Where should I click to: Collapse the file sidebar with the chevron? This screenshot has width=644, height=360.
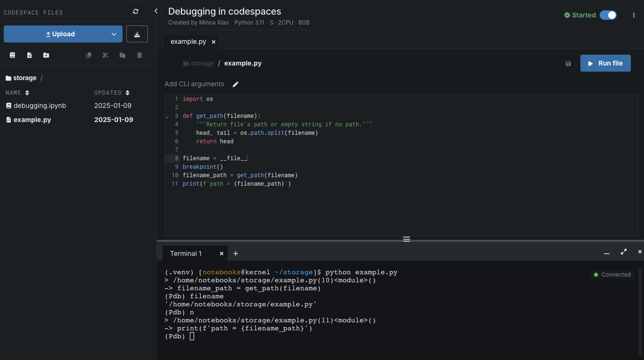click(156, 11)
